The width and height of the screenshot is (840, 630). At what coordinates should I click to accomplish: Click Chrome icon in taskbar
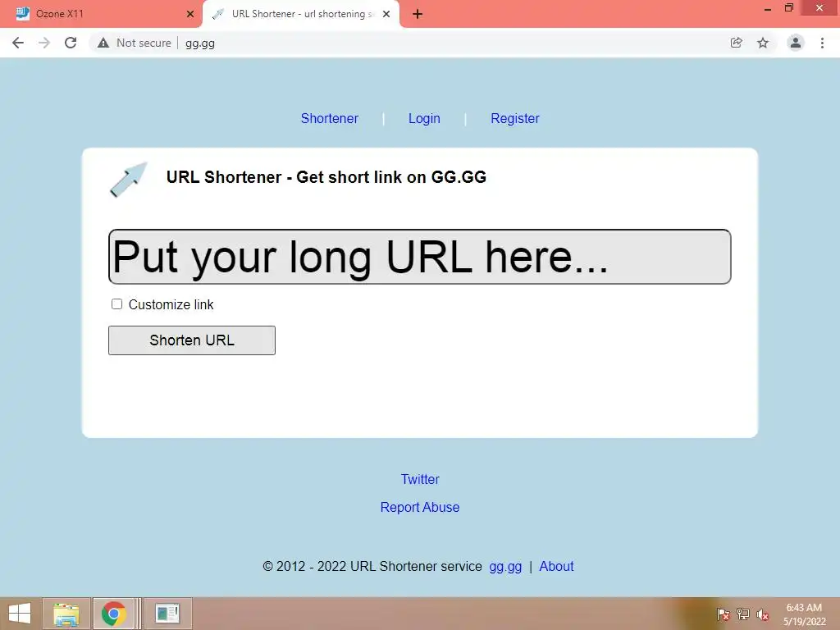[113, 614]
